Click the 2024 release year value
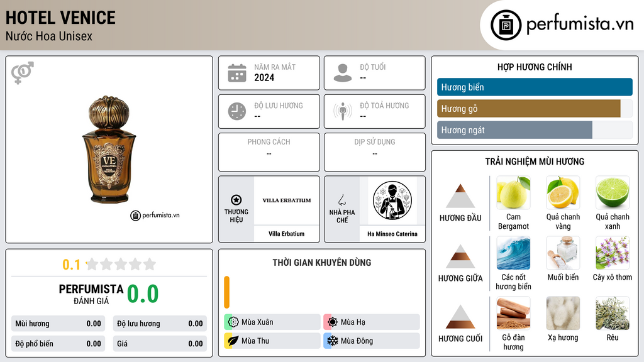The image size is (644, 362). (264, 77)
